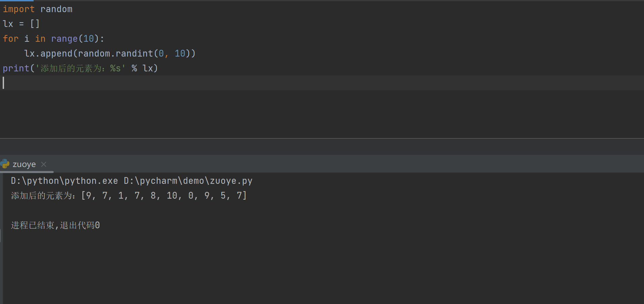Click the 'for i in range(10):' line
644x304 pixels.
click(x=53, y=39)
